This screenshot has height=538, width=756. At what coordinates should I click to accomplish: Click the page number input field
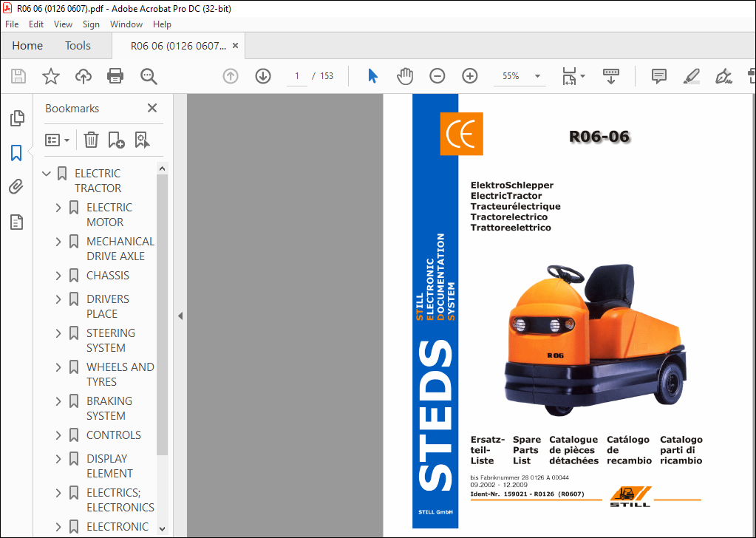pos(297,76)
